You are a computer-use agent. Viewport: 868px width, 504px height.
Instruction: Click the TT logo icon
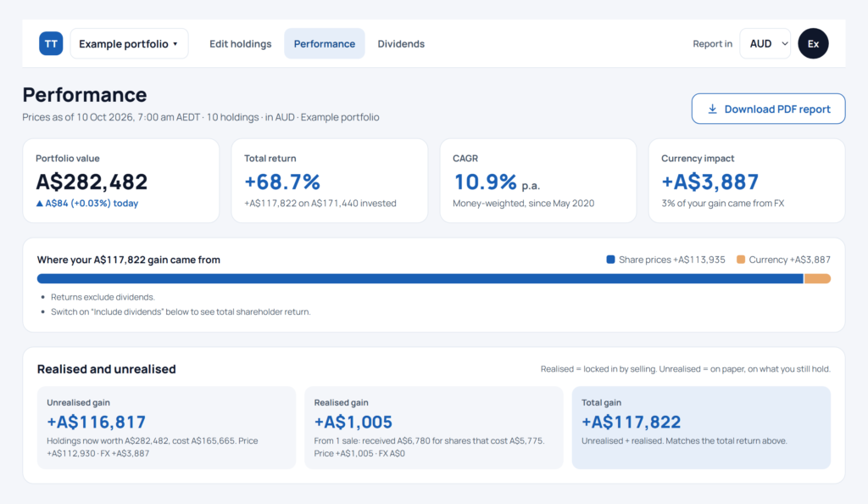pos(51,44)
